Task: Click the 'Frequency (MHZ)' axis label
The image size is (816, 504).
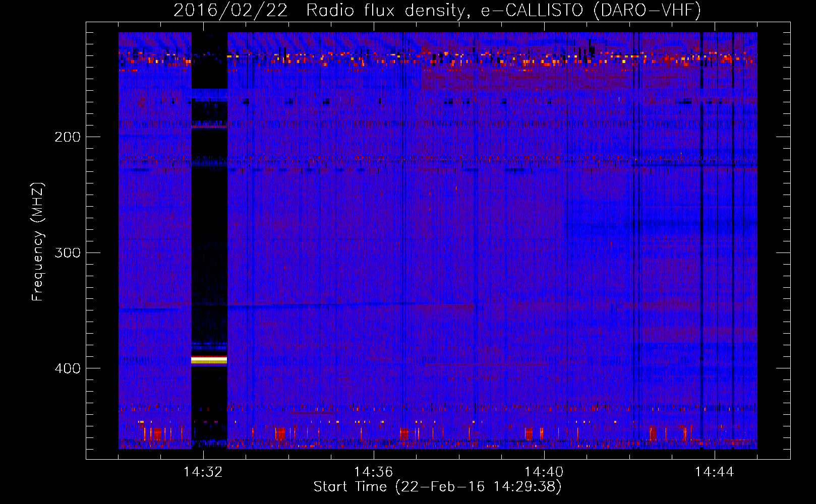Action: [38, 242]
